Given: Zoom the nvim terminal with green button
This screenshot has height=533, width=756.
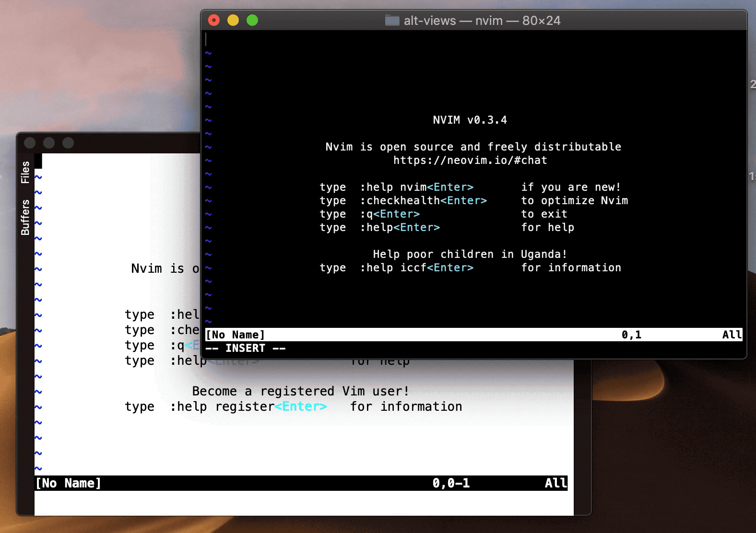Looking at the screenshot, I should pyautogui.click(x=252, y=20).
